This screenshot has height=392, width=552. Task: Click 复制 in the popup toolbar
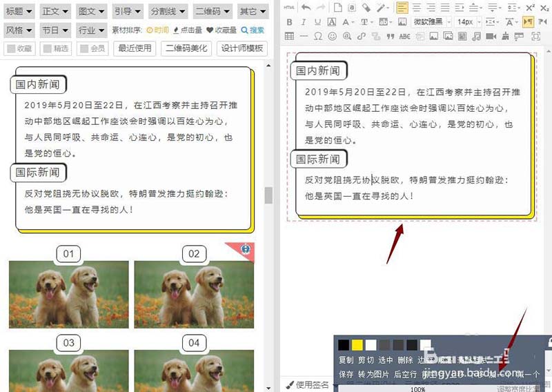point(346,360)
